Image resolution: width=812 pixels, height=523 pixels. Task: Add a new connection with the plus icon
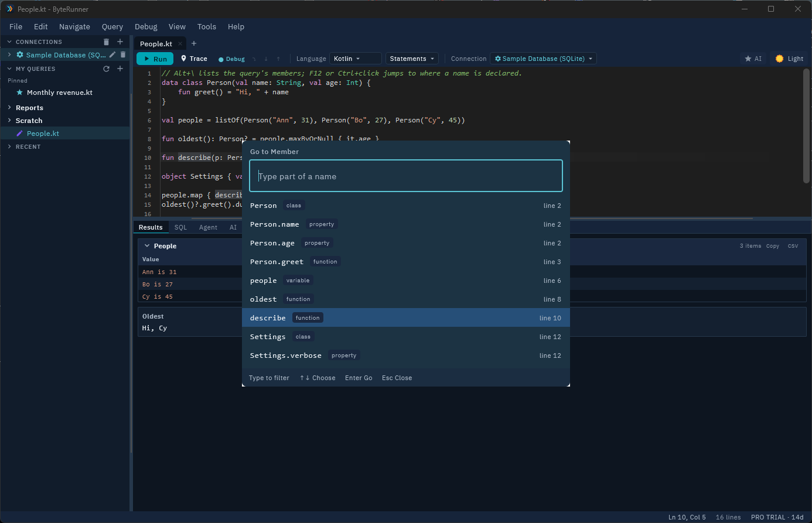[x=120, y=42]
